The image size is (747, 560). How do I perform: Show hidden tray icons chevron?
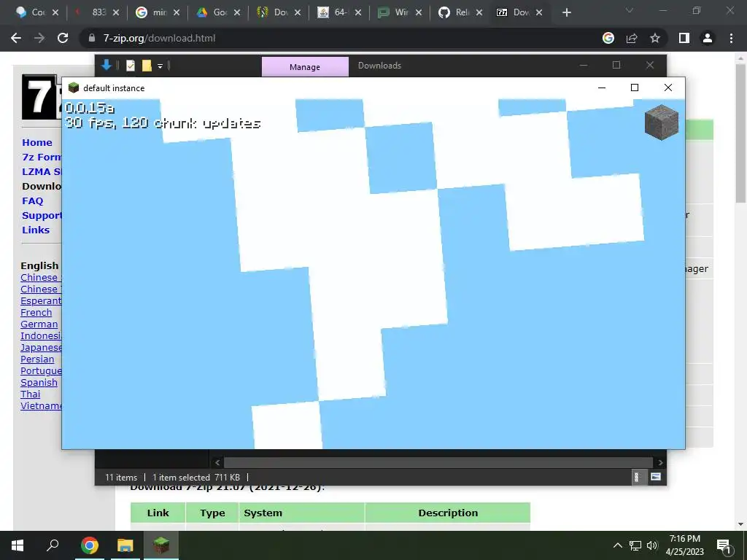[x=617, y=545]
